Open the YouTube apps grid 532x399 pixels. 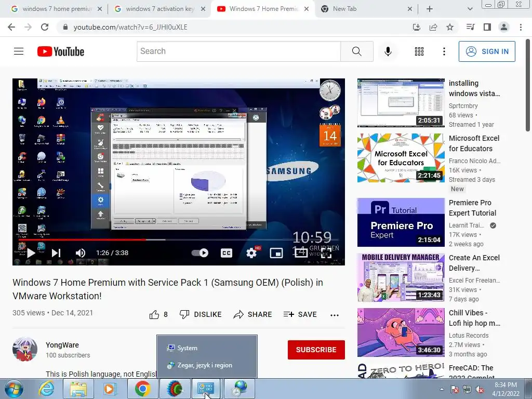click(x=419, y=51)
